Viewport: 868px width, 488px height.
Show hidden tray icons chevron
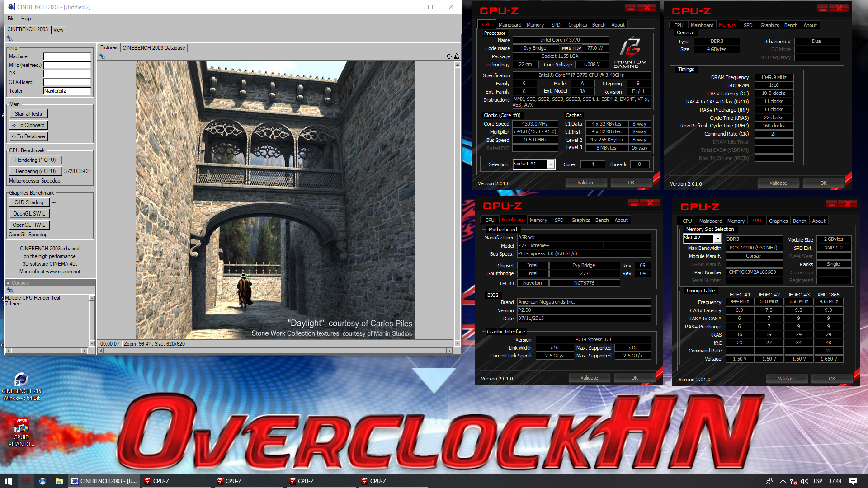point(783,481)
